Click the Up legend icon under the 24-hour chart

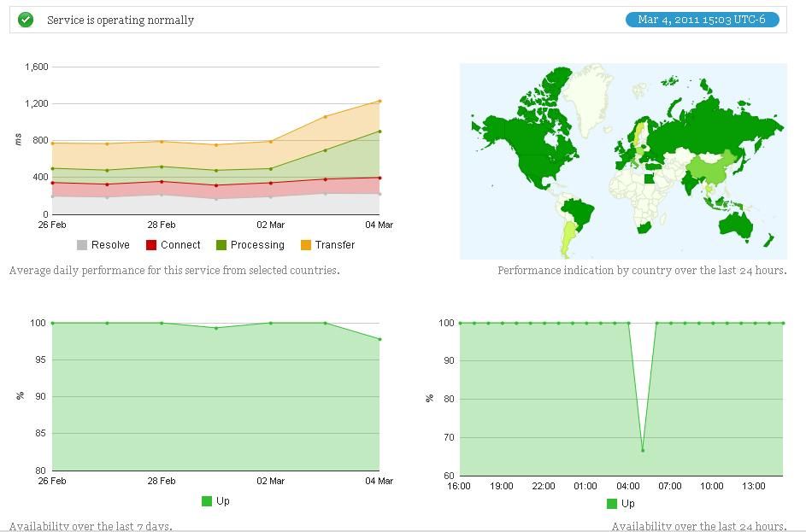pos(612,504)
